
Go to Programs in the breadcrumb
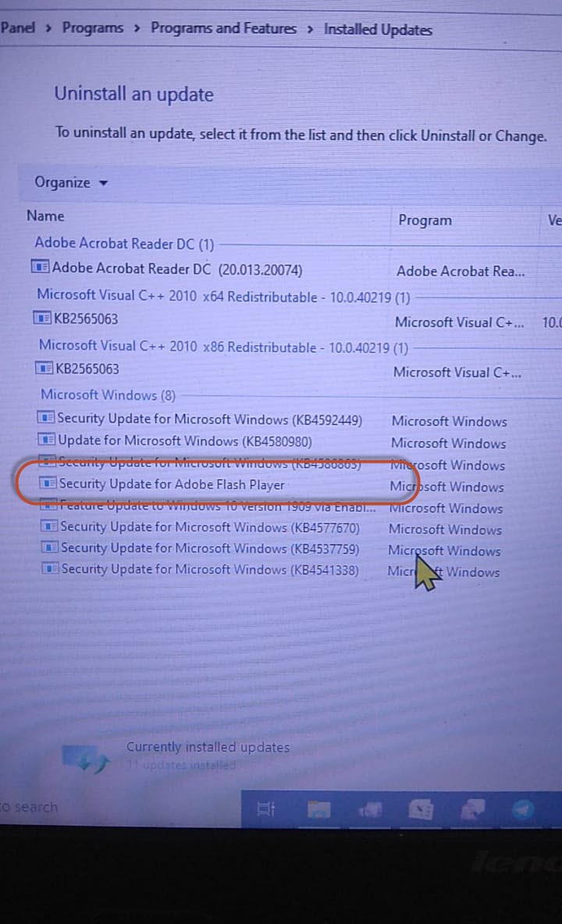click(x=93, y=27)
